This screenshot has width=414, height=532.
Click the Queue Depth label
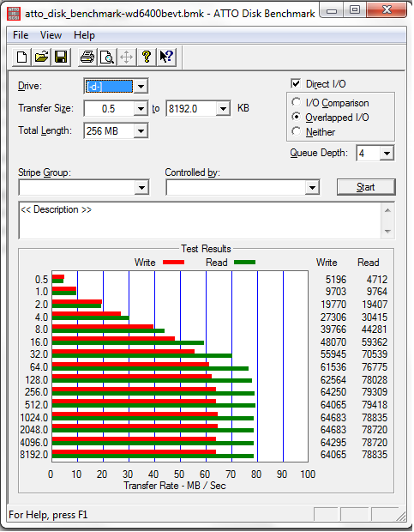pos(319,153)
